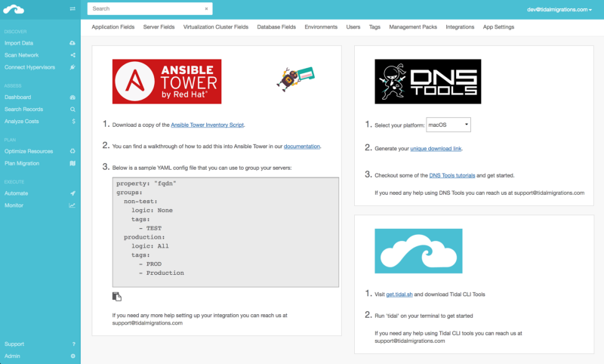Open the App Settings tab
The width and height of the screenshot is (604, 364).
[x=498, y=27]
